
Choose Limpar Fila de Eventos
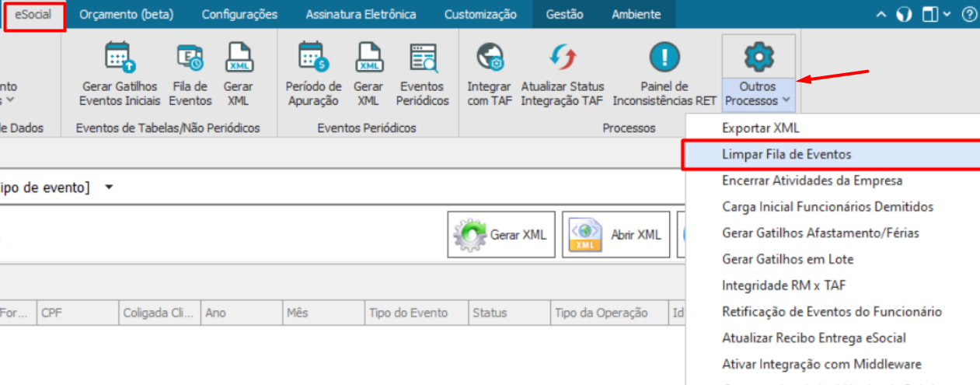point(832,154)
